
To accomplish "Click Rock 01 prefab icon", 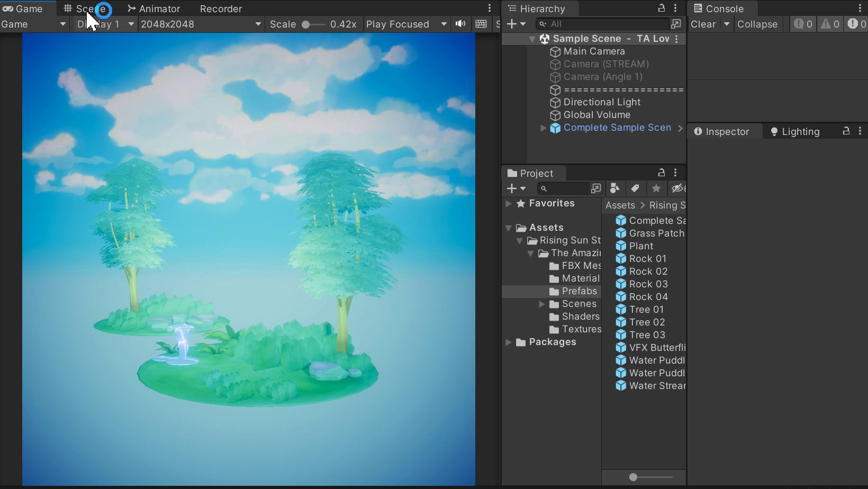I will (x=621, y=259).
